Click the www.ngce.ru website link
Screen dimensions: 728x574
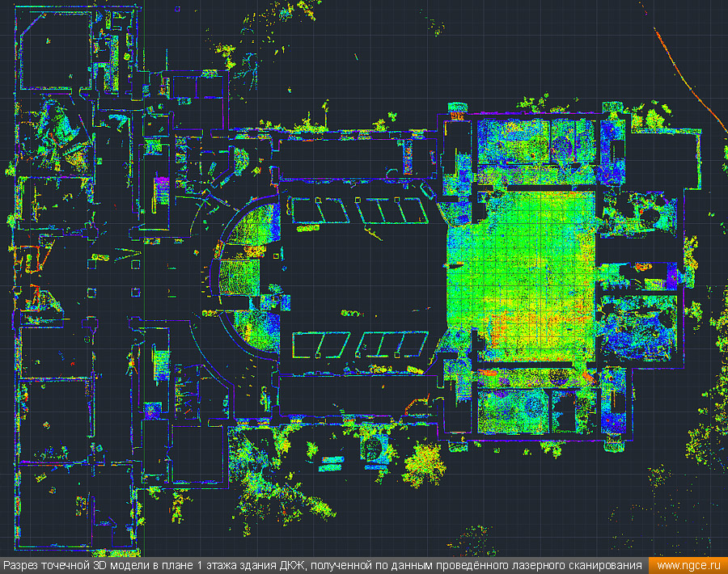point(688,566)
